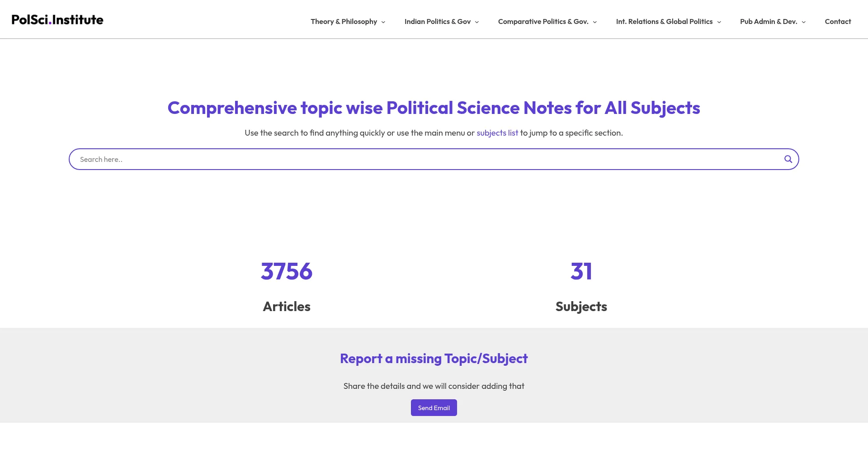Select the 3756 articles count

pyautogui.click(x=287, y=271)
